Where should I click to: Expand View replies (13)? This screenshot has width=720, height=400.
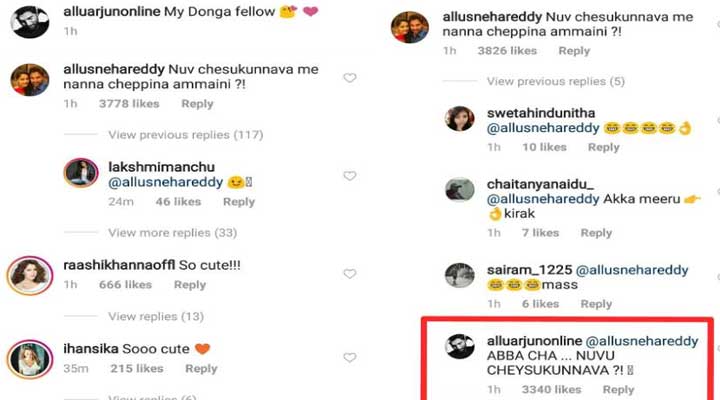tap(156, 317)
